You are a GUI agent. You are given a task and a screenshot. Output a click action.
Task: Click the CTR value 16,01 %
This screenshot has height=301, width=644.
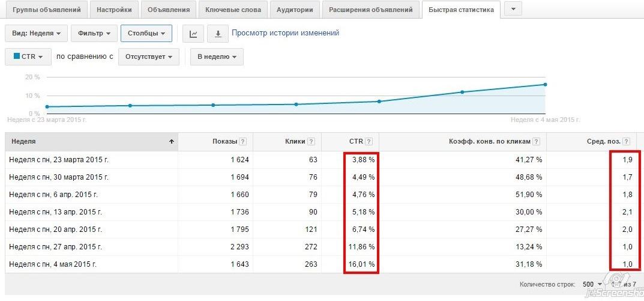[x=361, y=264]
